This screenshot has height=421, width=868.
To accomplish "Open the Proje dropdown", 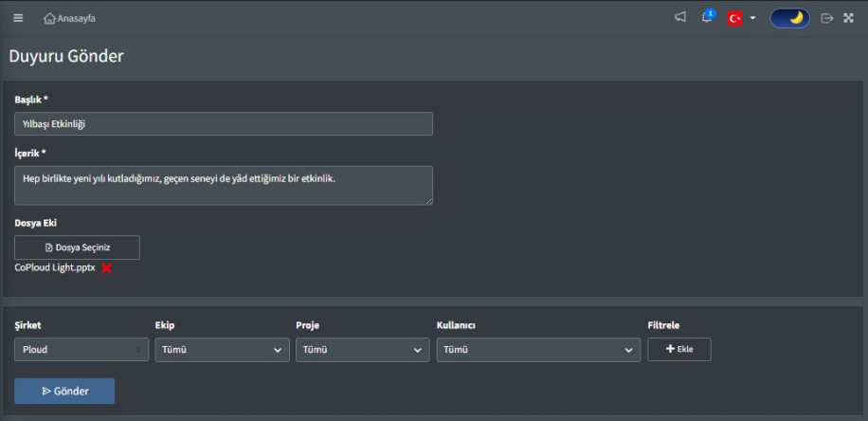I will pyautogui.click(x=363, y=350).
